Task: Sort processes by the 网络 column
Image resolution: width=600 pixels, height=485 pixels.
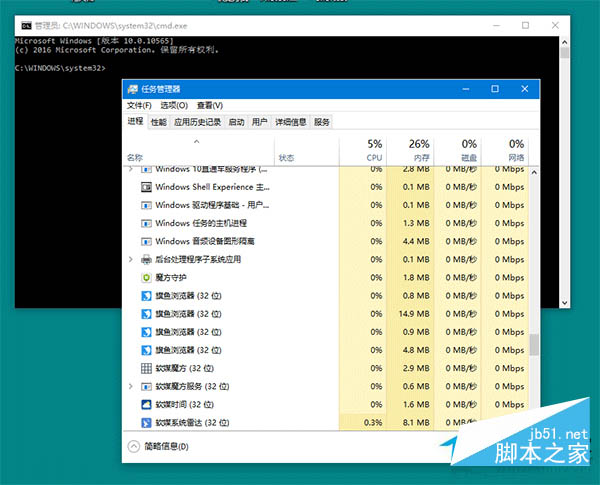Action: coord(505,150)
